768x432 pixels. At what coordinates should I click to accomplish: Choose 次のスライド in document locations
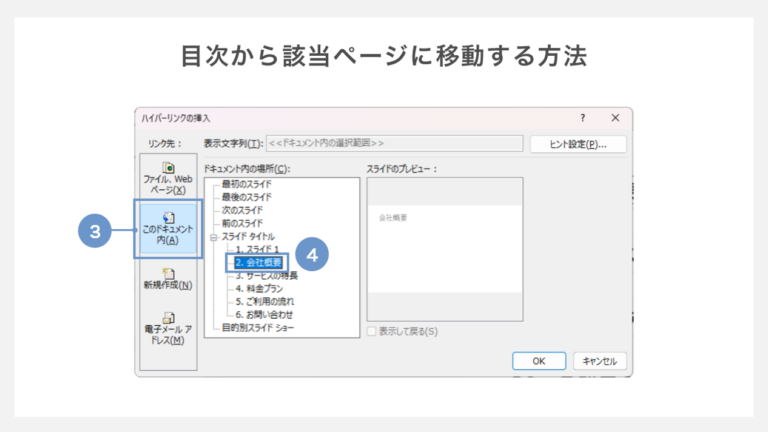click(x=243, y=210)
